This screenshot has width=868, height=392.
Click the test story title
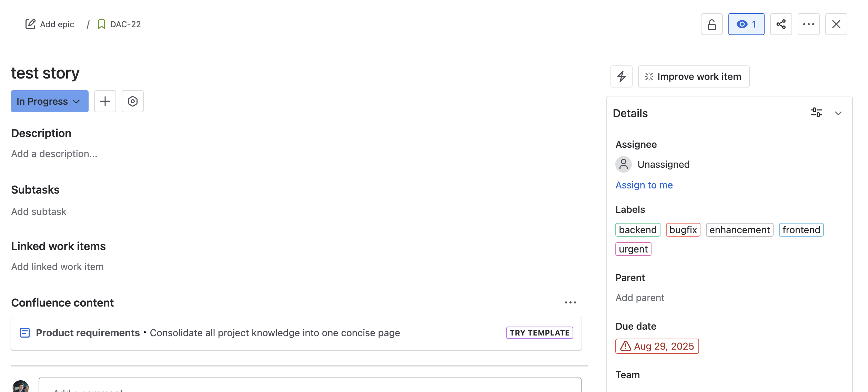point(45,73)
